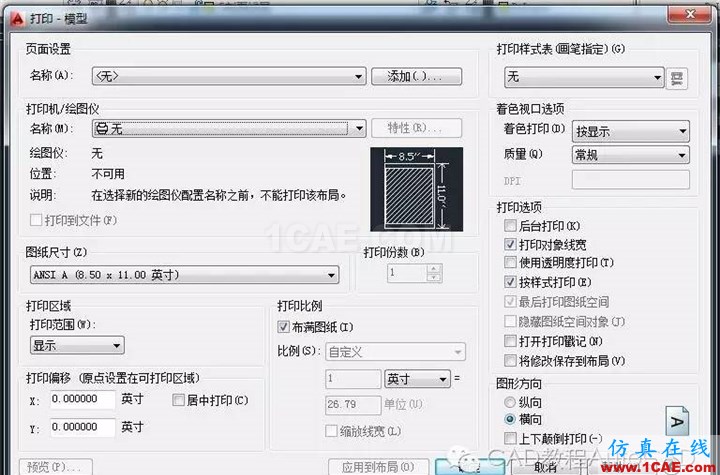Close the 打印 - 模型 dialog
This screenshot has height=475, width=720.
[689, 15]
